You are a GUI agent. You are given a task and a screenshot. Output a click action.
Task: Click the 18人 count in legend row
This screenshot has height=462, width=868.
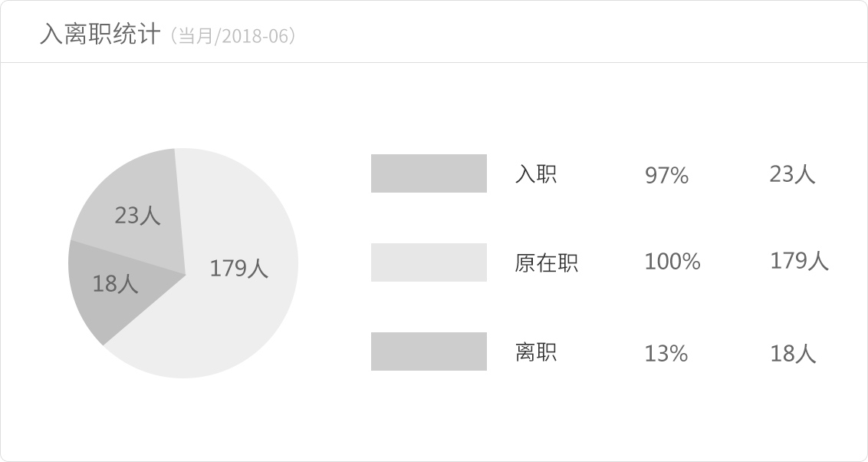tap(794, 354)
